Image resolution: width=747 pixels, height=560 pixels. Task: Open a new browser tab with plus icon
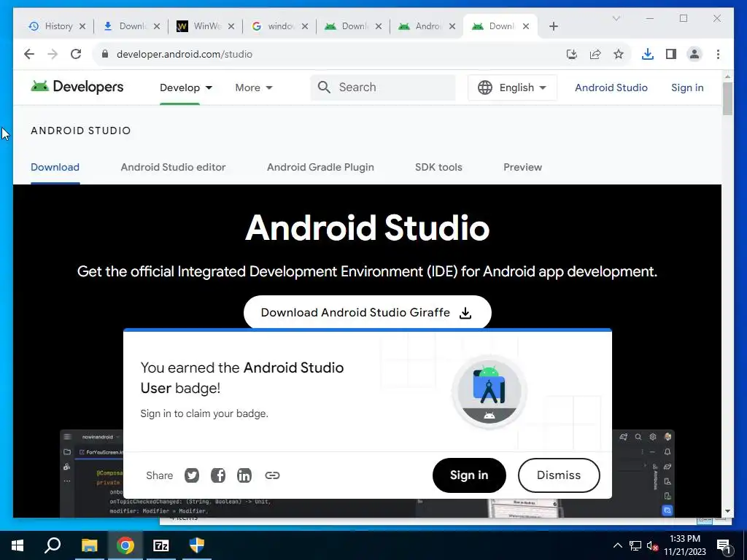coord(553,26)
